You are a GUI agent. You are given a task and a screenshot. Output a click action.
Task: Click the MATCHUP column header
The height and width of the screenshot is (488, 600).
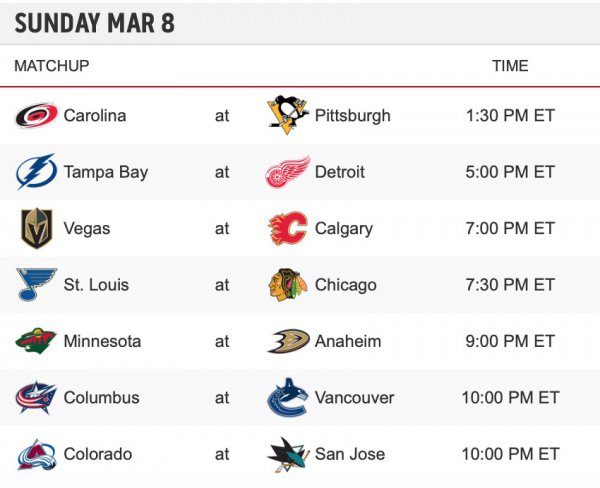[52, 66]
